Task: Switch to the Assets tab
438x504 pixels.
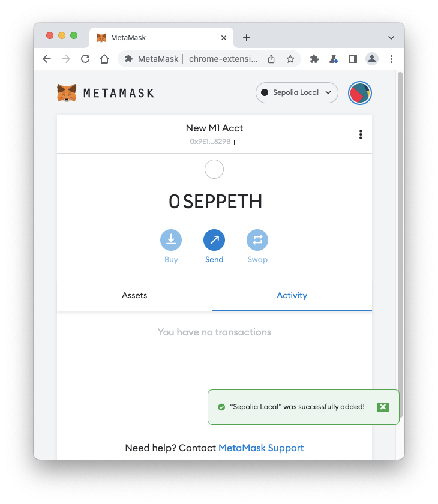Action: point(134,295)
